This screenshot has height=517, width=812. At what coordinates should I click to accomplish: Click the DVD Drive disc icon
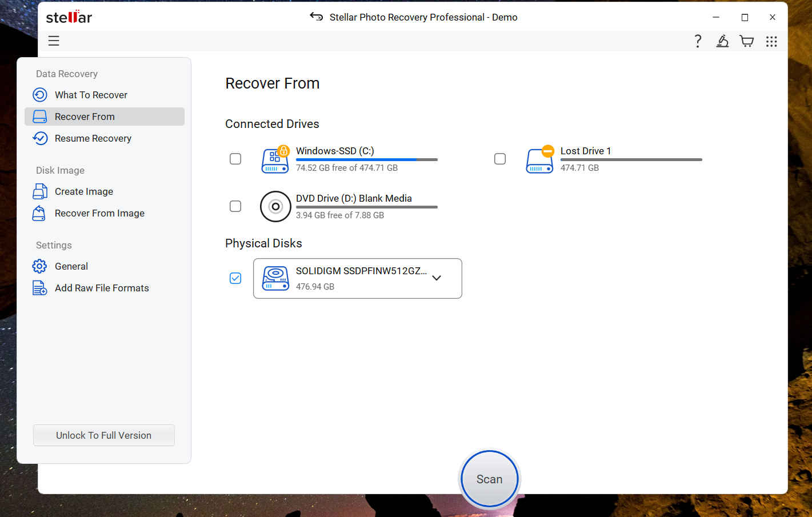point(275,206)
